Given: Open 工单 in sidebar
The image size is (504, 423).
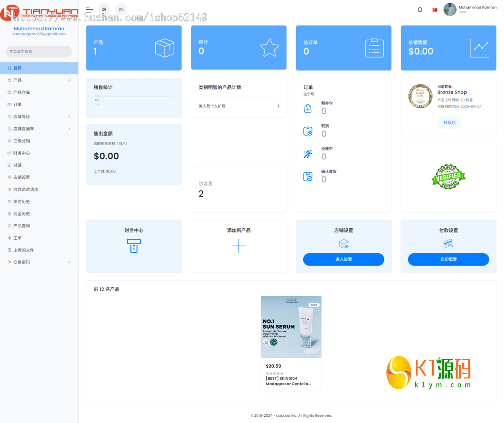Looking at the screenshot, I should (39, 238).
